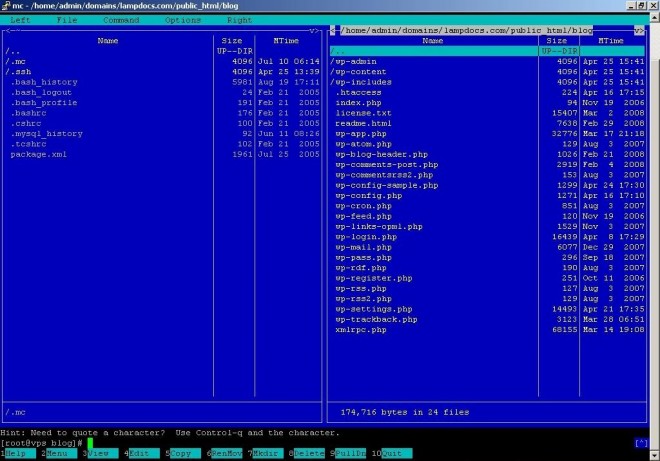Click the window scrollbar up arrow
The height and width of the screenshot is (461, 660).
tap(655, 18)
